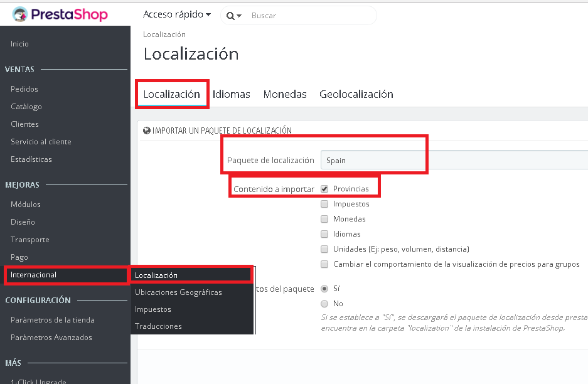Open the Geolocalización tab
The image size is (588, 384).
tap(356, 94)
